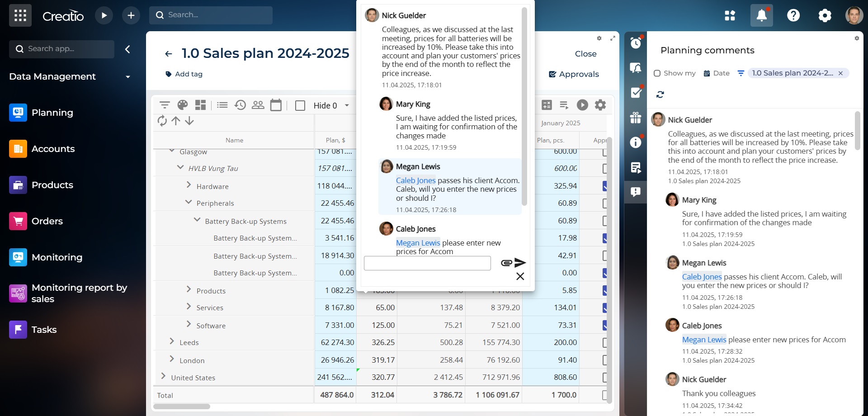The image size is (868, 416).
Task: Click the list view icon in toolbar
Action: click(222, 105)
